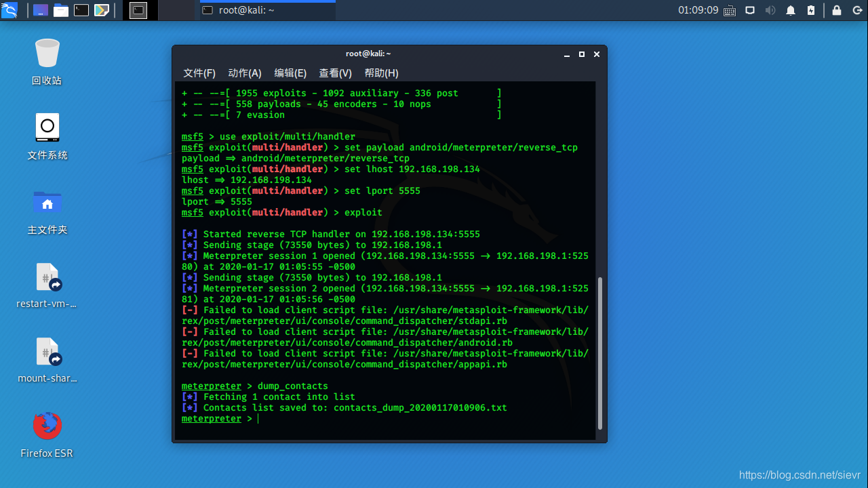Open the Kali dragon applications menu

(x=9, y=10)
